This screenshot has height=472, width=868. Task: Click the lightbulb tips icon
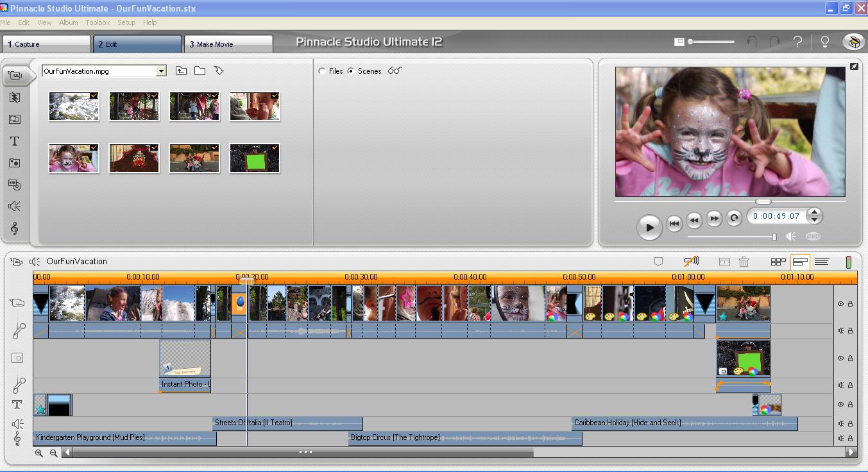[x=825, y=42]
